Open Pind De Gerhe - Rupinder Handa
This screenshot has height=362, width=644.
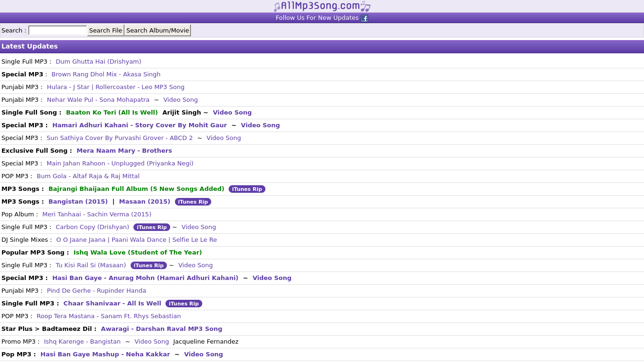[97, 291]
